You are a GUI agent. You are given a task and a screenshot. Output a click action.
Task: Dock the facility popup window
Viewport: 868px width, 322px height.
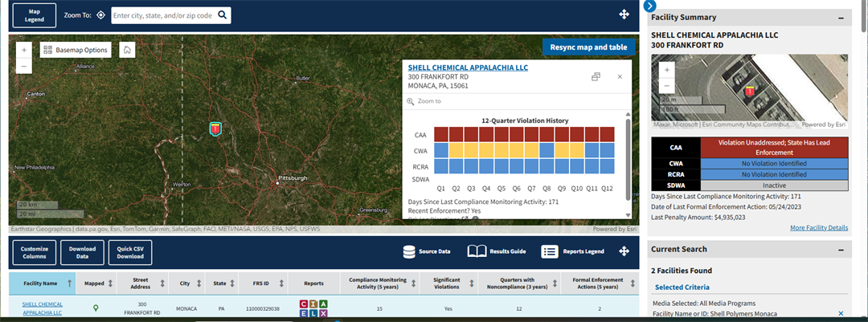point(596,76)
